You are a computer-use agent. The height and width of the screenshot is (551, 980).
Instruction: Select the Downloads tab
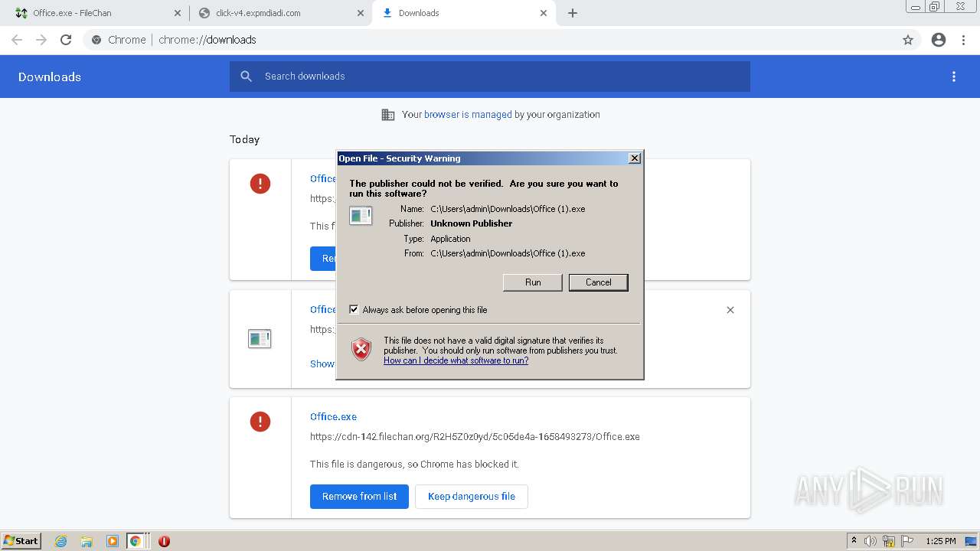coord(464,13)
